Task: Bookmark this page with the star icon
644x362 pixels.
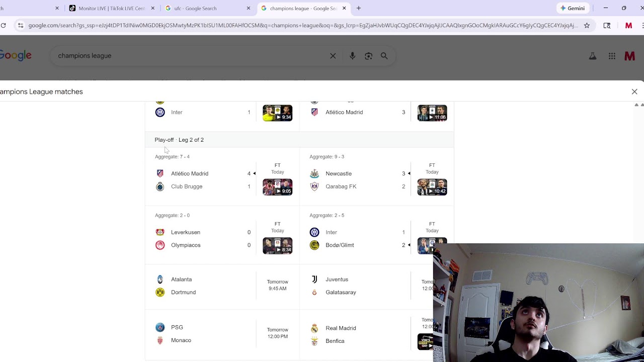Action: point(587,25)
